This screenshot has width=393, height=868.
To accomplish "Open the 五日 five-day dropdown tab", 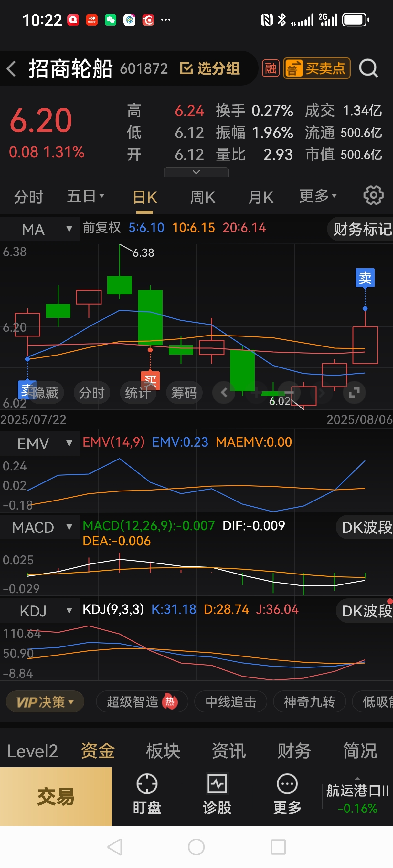I will pyautogui.click(x=86, y=196).
